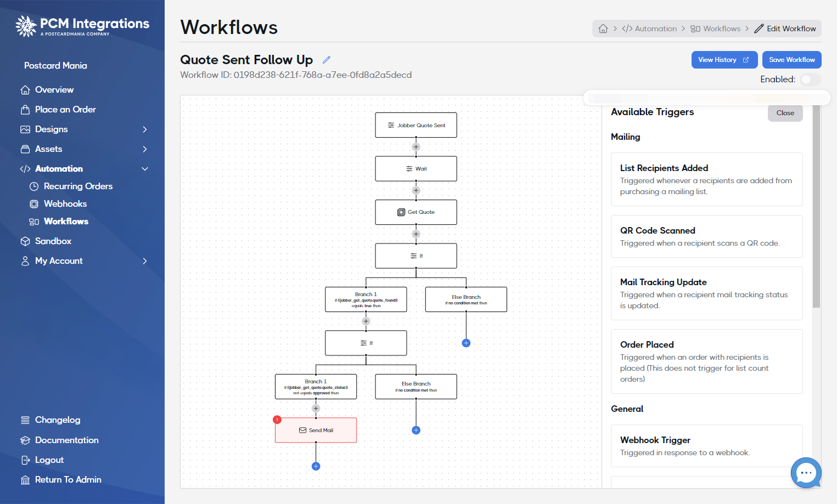Image resolution: width=837 pixels, height=504 pixels.
Task: Open Documentation
Action: (67, 440)
